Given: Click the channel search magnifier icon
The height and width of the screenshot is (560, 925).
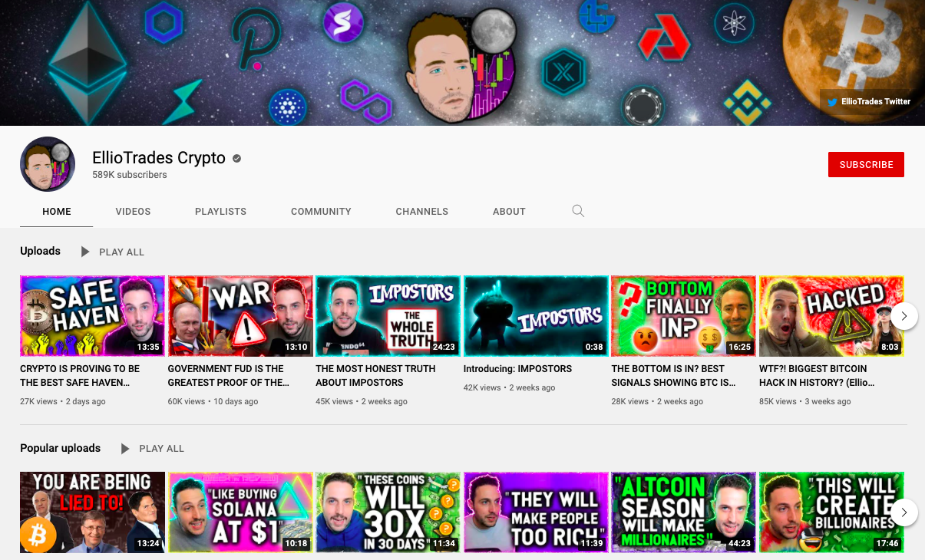Looking at the screenshot, I should coord(579,211).
